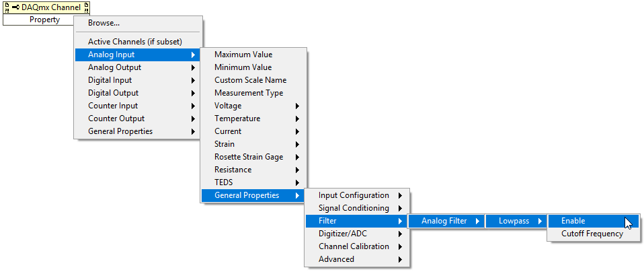Select the Maximum Value property

pyautogui.click(x=243, y=55)
